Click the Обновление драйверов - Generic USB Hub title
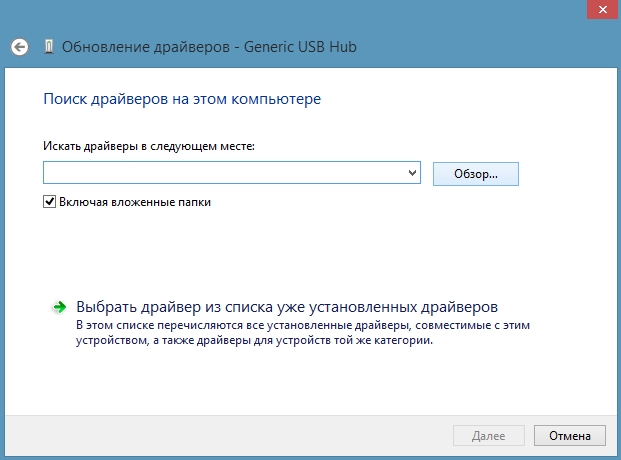 point(209,47)
